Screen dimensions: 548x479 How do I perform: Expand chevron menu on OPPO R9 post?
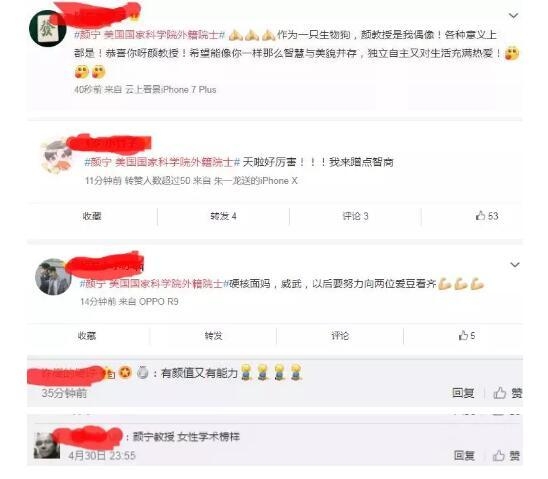tap(514, 265)
